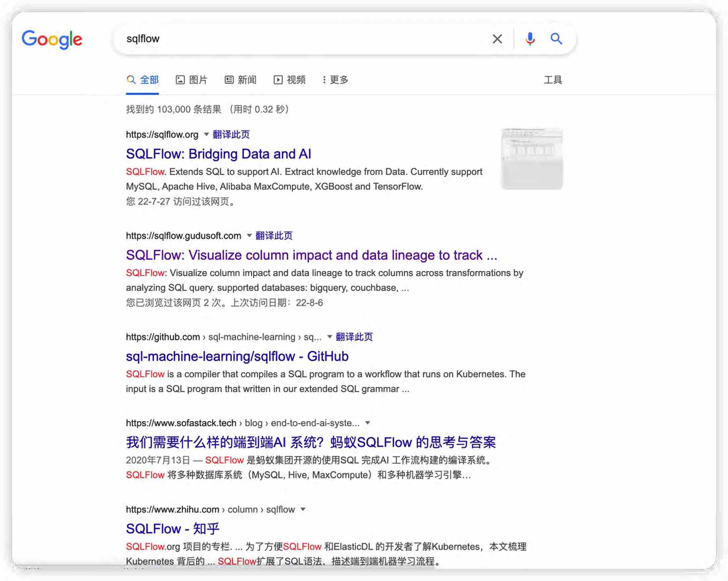Click the search magnifier icon
This screenshot has height=581, width=728.
[x=556, y=39]
